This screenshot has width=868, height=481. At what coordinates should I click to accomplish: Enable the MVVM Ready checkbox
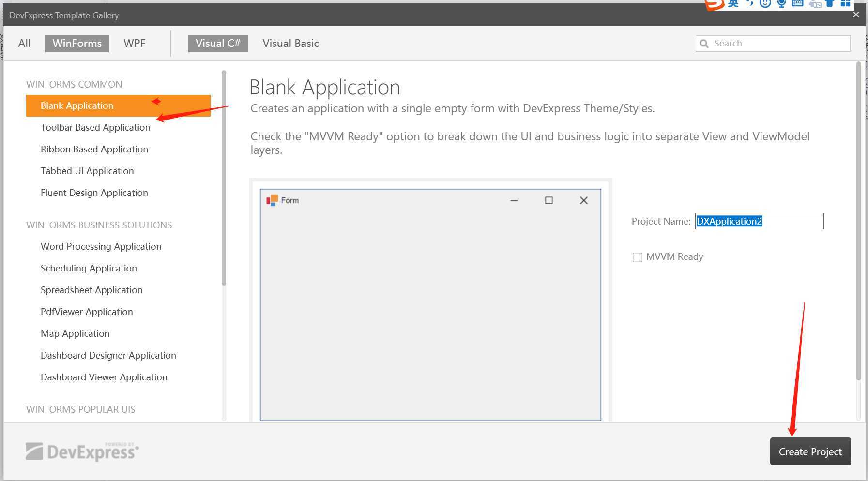[638, 257]
